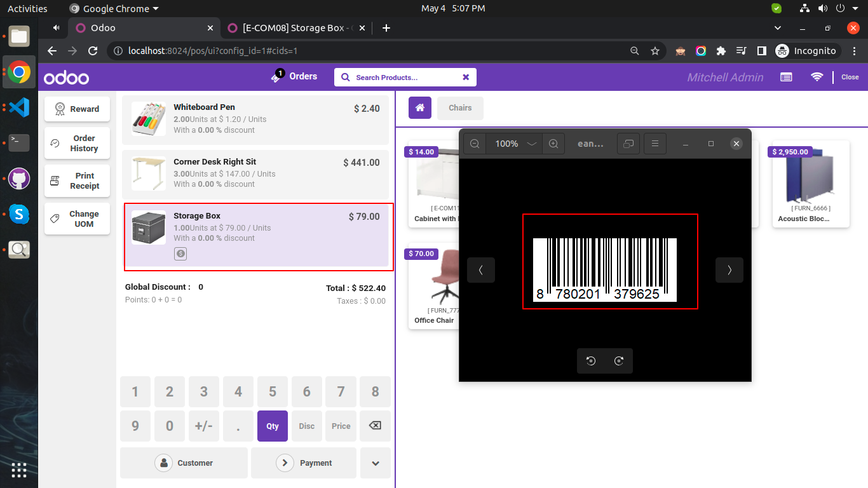Tap numpad key 0
The height and width of the screenshot is (488, 868).
click(x=170, y=426)
